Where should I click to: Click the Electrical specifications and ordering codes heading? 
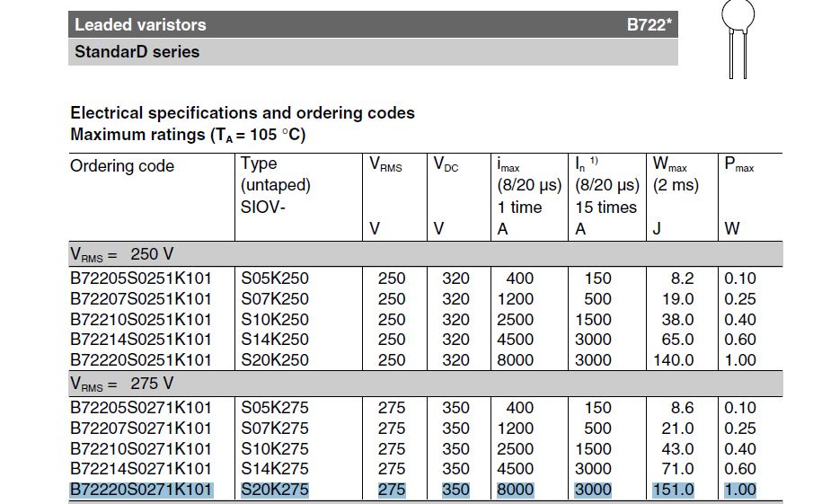pos(243,113)
